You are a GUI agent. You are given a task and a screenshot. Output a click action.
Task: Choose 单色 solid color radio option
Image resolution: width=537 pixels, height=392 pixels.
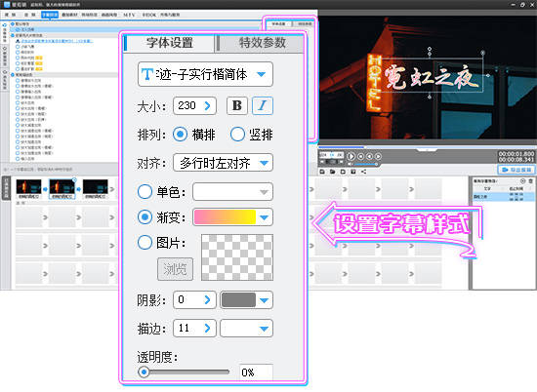(x=145, y=191)
